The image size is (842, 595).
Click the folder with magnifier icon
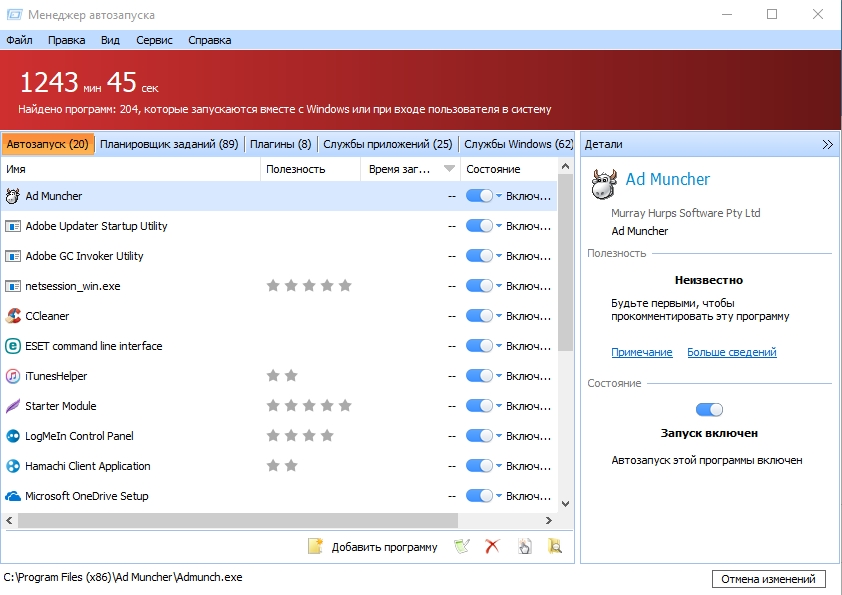pos(555,546)
